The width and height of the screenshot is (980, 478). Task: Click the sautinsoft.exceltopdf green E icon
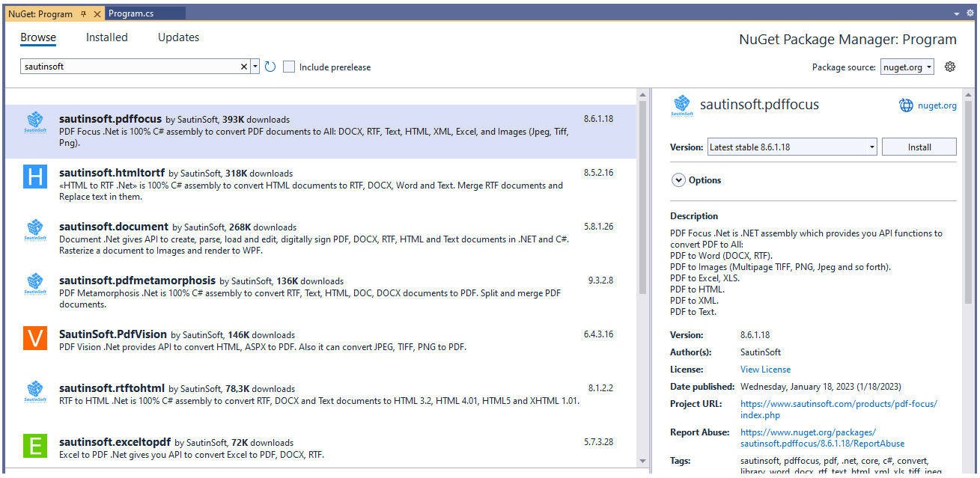click(35, 446)
